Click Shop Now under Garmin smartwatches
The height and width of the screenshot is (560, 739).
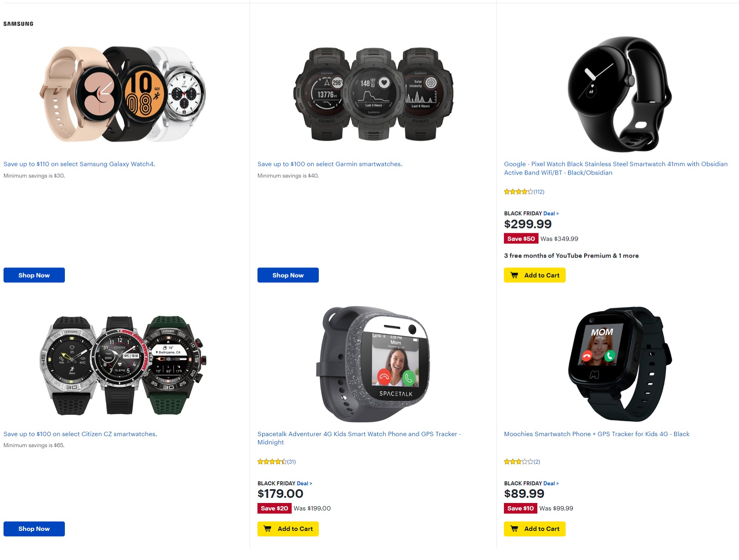288,275
